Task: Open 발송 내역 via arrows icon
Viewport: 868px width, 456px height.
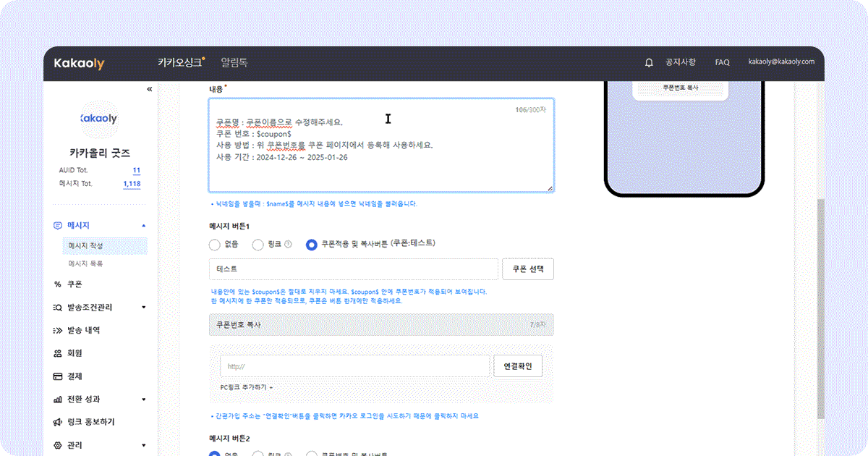Action: [x=58, y=330]
